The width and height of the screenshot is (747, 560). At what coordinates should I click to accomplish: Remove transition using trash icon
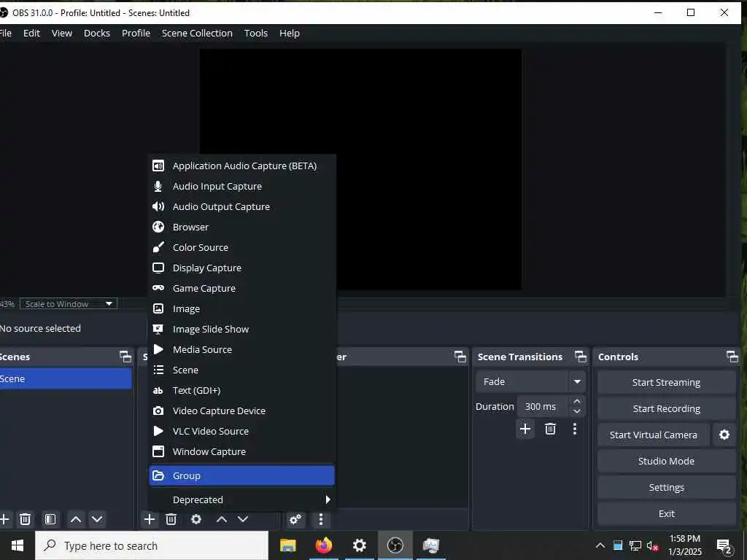pyautogui.click(x=550, y=429)
